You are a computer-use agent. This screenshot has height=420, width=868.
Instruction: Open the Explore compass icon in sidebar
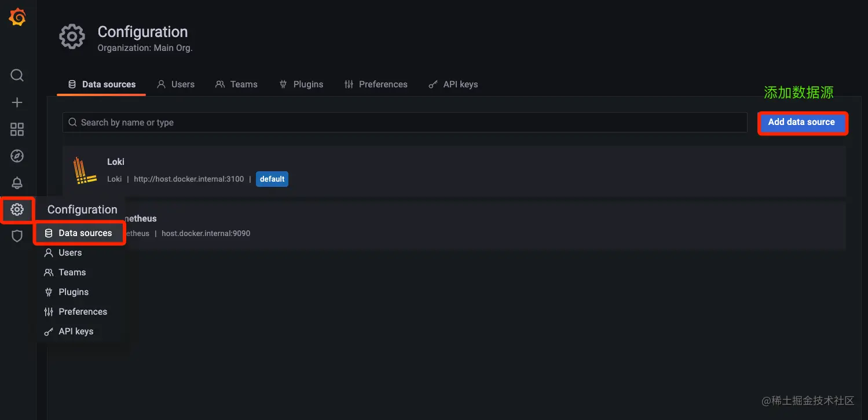pos(17,156)
